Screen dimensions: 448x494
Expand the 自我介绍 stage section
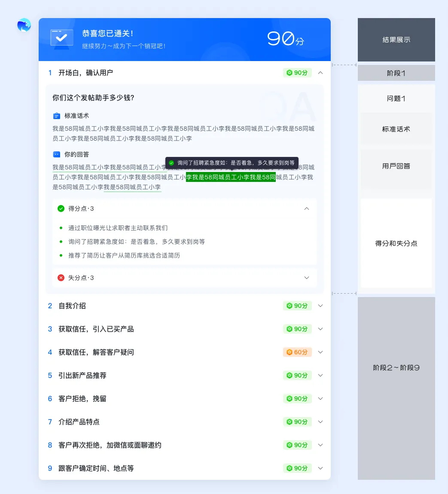click(x=320, y=306)
